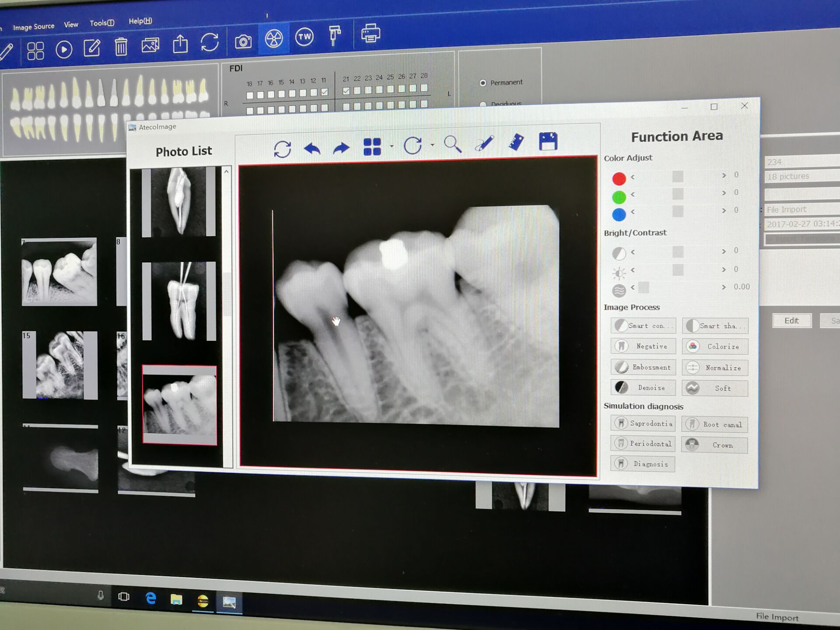Uncheck tooth 21 checkbox in FDI chart

coord(346,91)
